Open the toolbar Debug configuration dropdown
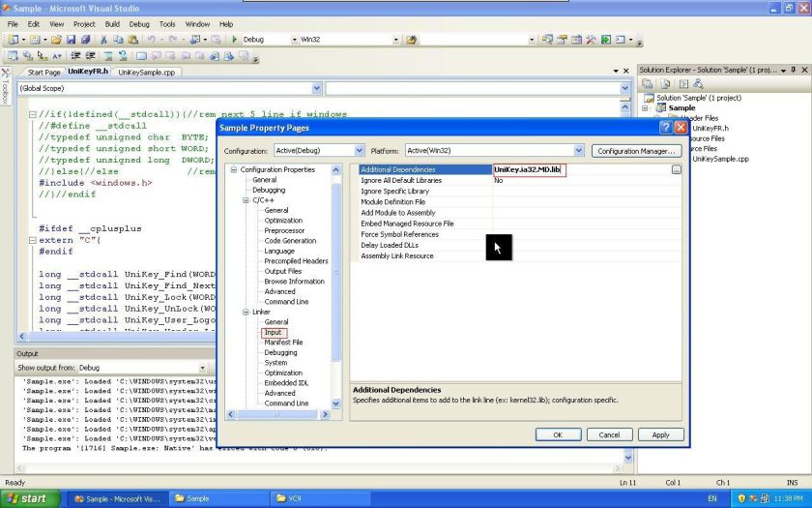812x508 pixels. (294, 40)
